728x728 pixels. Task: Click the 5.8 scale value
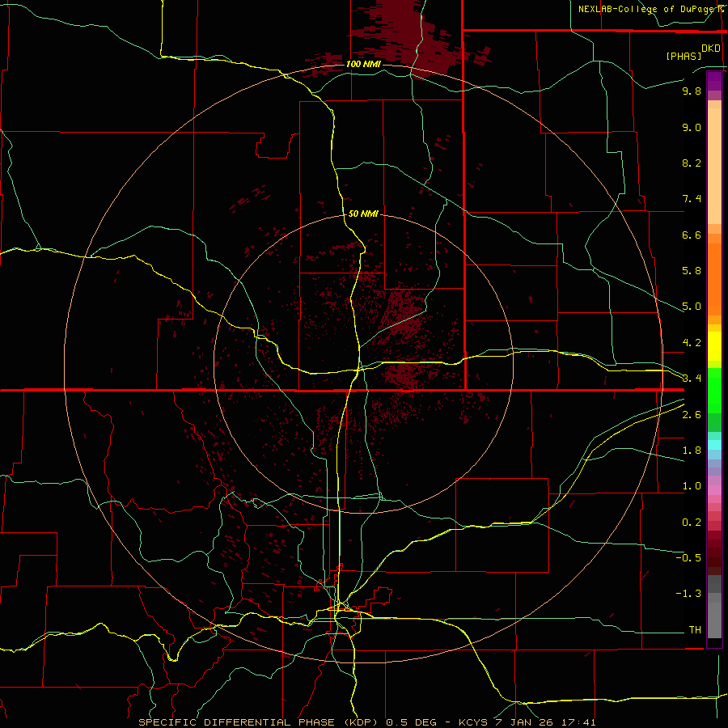[x=692, y=271]
